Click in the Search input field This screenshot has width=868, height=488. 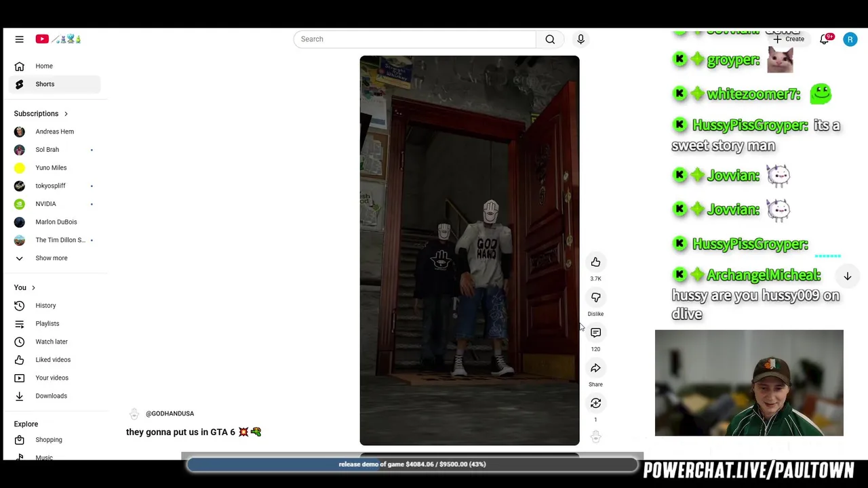click(x=415, y=39)
